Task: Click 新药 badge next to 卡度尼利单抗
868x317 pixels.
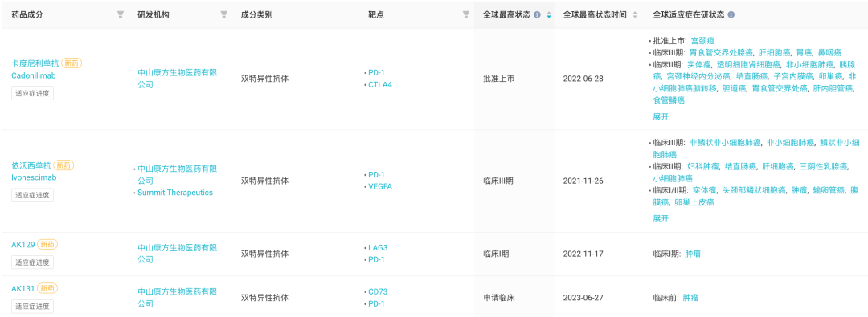Action: (x=72, y=63)
